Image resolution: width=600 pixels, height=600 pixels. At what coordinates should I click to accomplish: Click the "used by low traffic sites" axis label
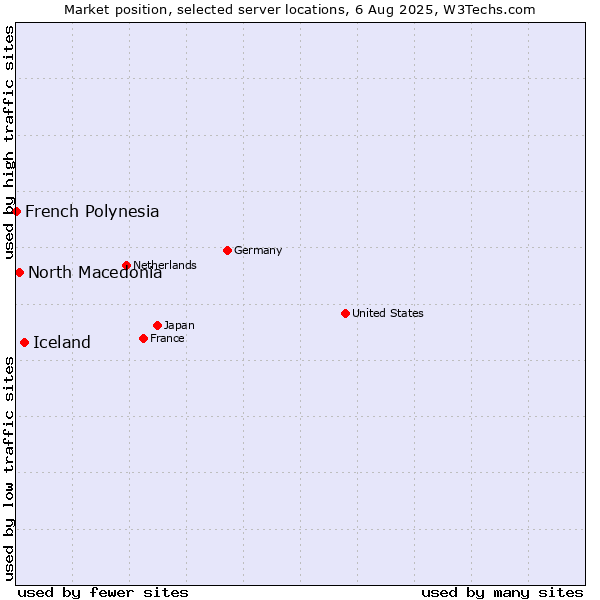coord(9,469)
